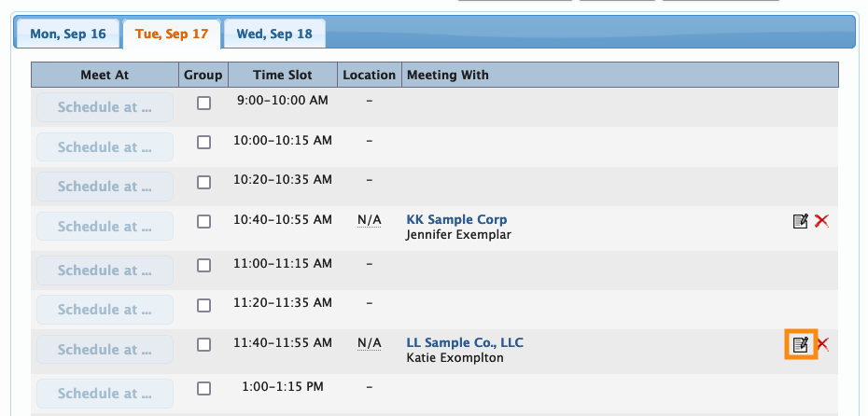
Task: Open KK Sample Corp company link
Action: coord(456,220)
